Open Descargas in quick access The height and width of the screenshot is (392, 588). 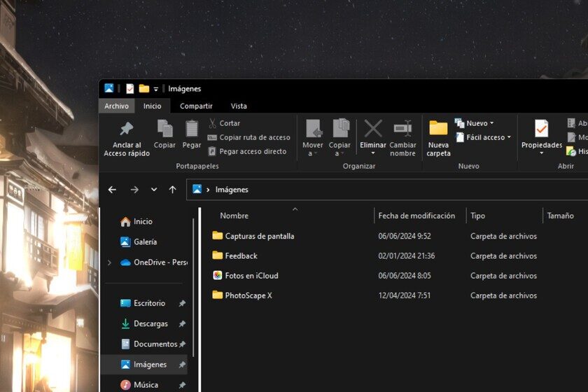[144, 323]
